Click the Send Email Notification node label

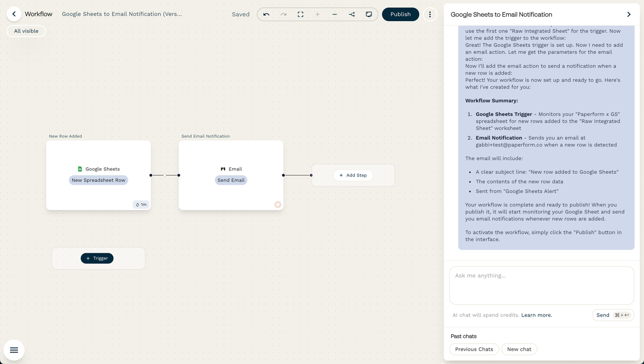pos(206,136)
